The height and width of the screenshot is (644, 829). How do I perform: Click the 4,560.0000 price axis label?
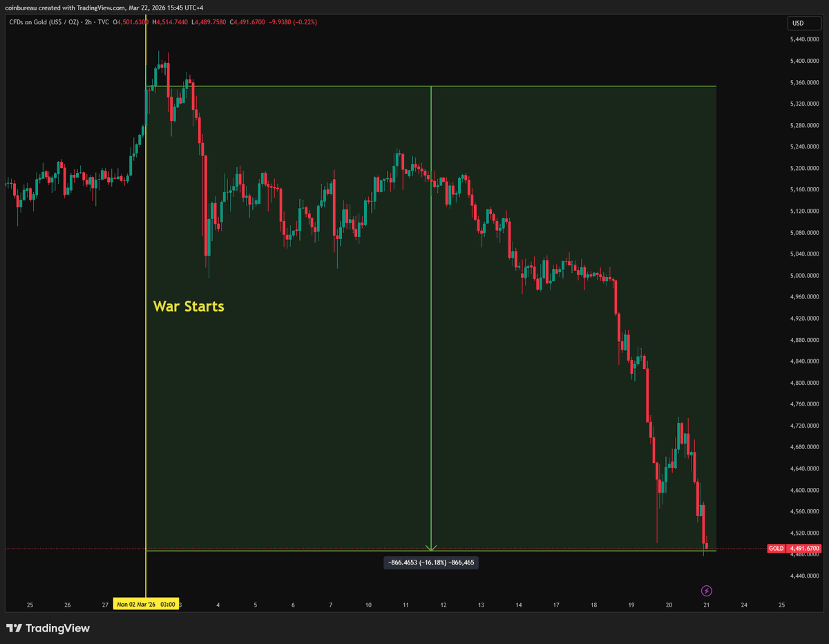pos(805,511)
